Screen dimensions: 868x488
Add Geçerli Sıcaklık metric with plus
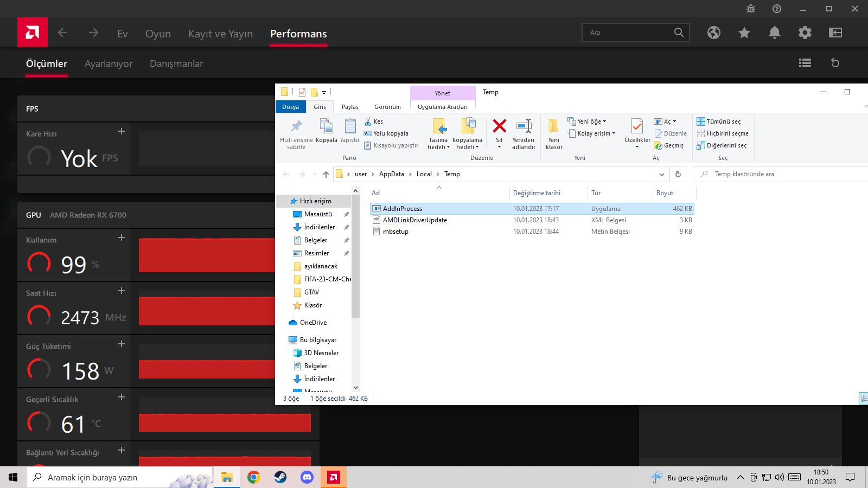122,397
